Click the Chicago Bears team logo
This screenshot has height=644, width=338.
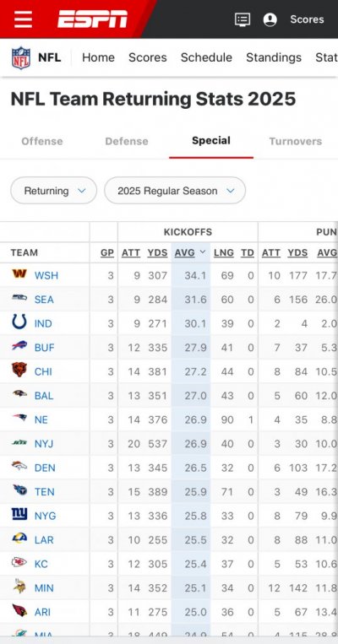(x=19, y=371)
